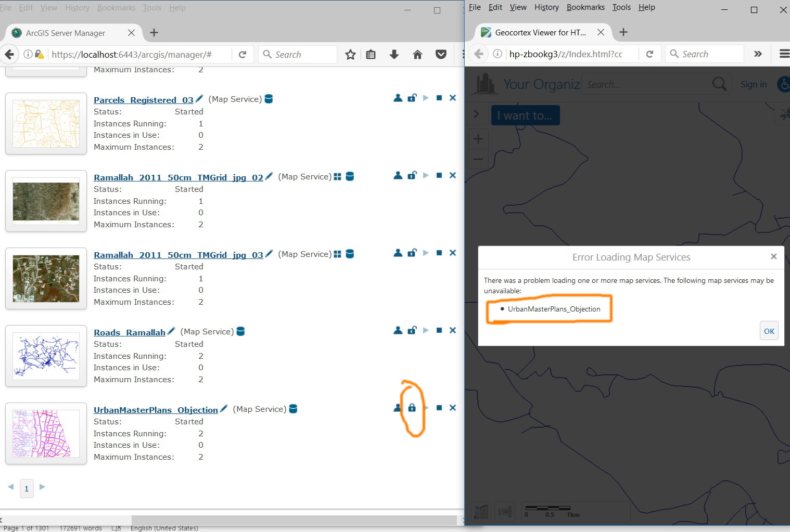790x532 pixels.
Task: Click Sign in on the Geocortex viewer
Action: click(x=754, y=84)
